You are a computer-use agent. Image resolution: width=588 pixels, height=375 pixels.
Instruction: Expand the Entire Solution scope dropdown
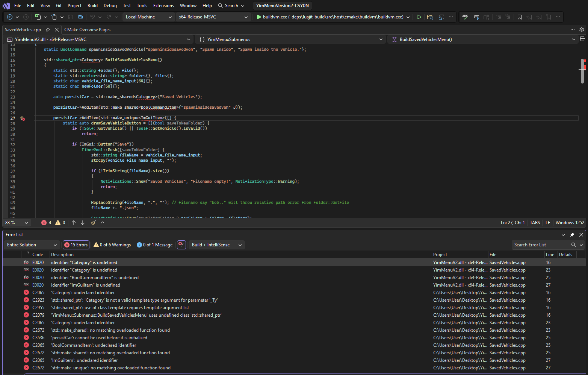point(32,245)
